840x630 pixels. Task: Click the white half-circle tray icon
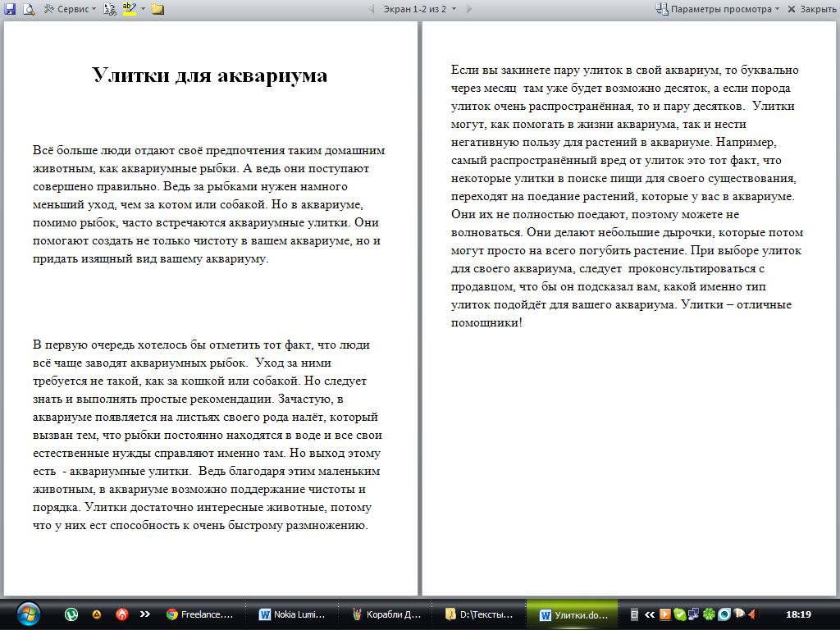(739, 614)
